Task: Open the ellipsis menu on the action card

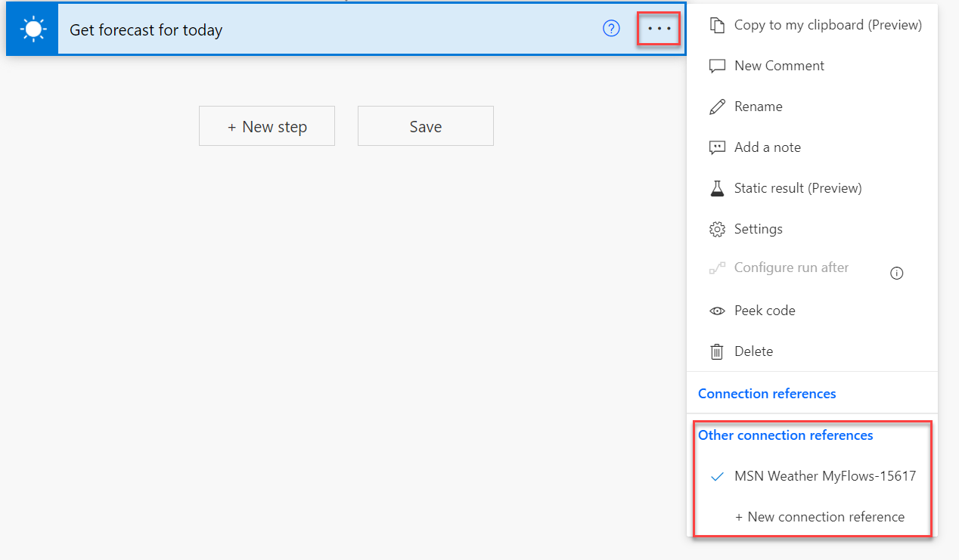Action: [x=657, y=29]
